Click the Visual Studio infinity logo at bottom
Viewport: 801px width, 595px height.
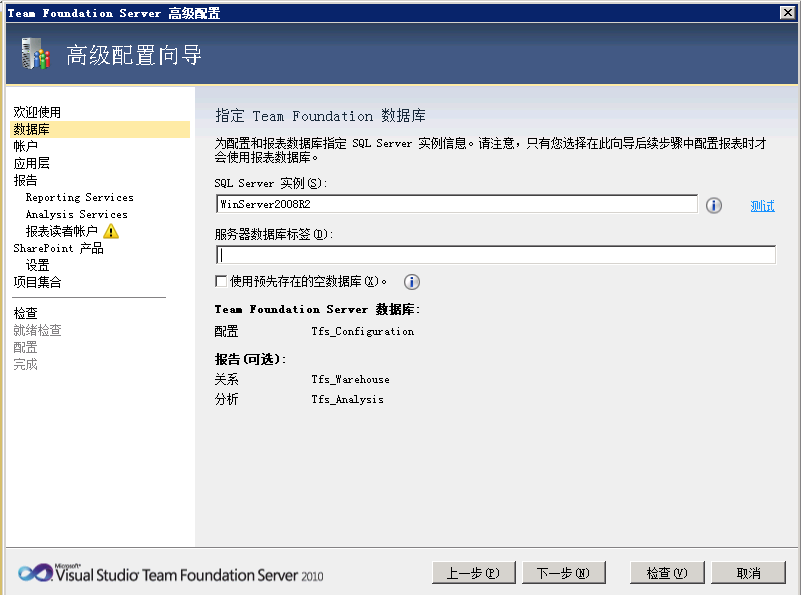coord(35,573)
